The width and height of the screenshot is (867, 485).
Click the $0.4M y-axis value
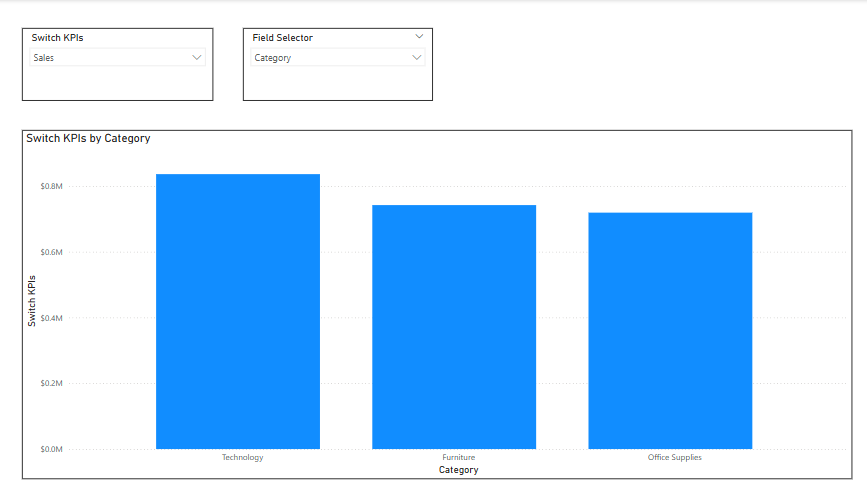(x=51, y=318)
